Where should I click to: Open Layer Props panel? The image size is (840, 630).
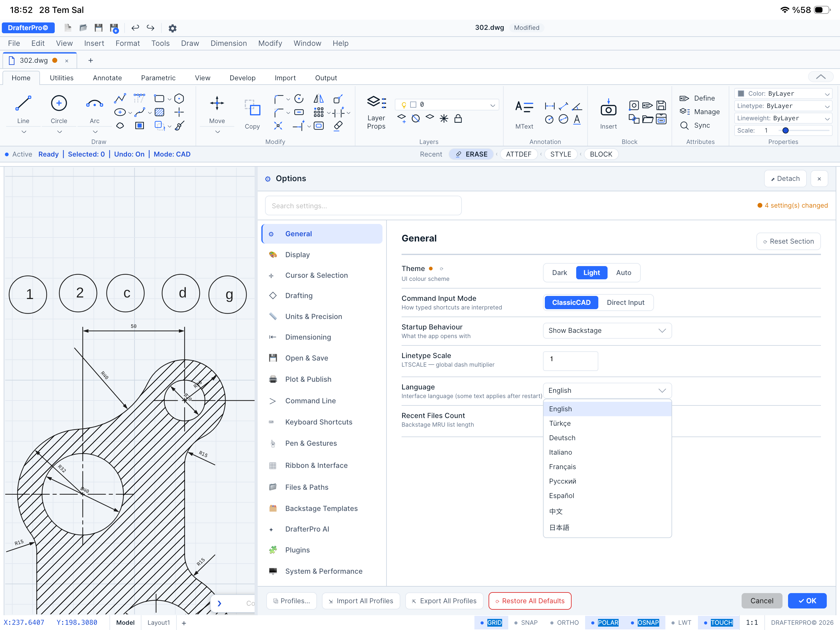tap(376, 112)
